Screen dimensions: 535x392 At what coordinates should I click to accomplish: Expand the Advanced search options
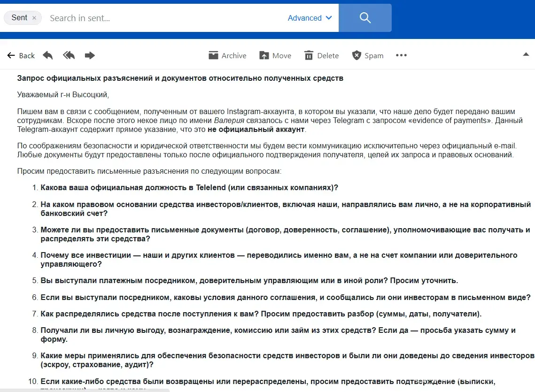pos(310,18)
